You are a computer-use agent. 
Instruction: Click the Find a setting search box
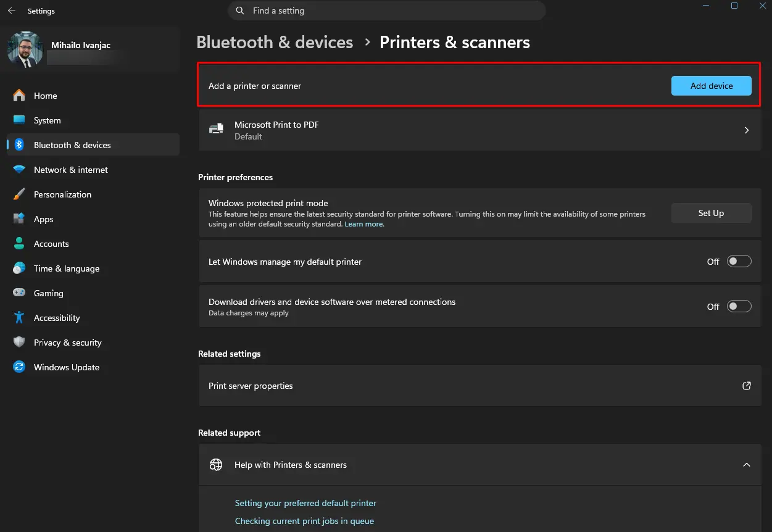point(388,10)
